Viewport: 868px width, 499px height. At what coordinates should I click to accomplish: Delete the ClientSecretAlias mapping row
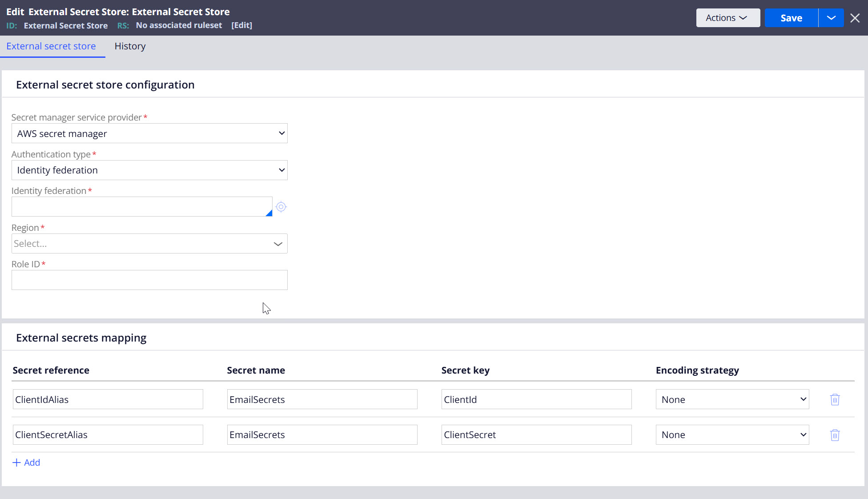click(835, 435)
